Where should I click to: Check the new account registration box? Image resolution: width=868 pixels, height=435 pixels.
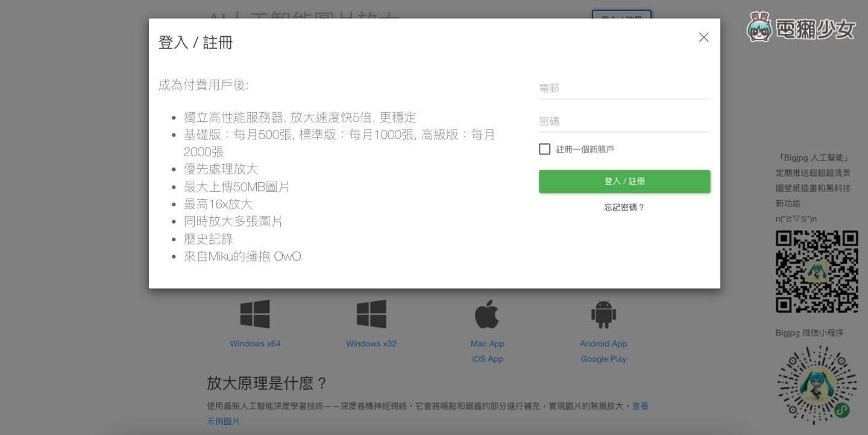click(544, 148)
